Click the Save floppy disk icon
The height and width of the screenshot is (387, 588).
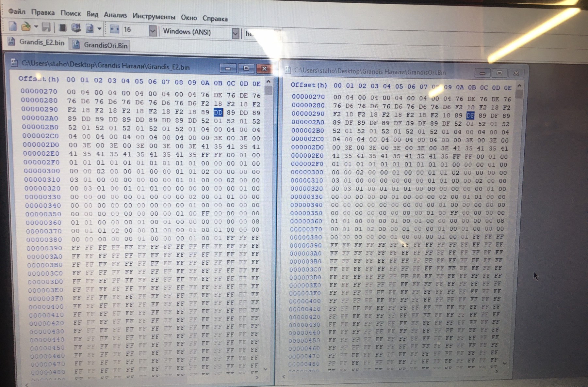(46, 27)
